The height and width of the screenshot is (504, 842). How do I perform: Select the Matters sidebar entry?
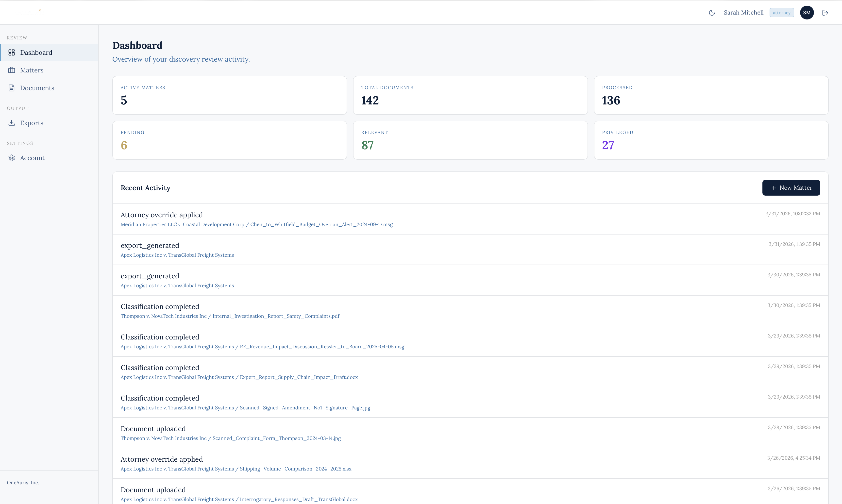tap(32, 70)
